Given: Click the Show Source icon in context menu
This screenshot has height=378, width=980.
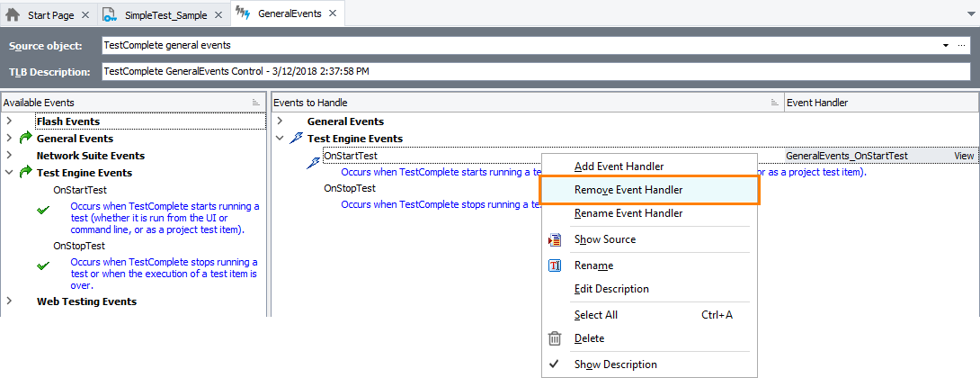Looking at the screenshot, I should (x=555, y=239).
